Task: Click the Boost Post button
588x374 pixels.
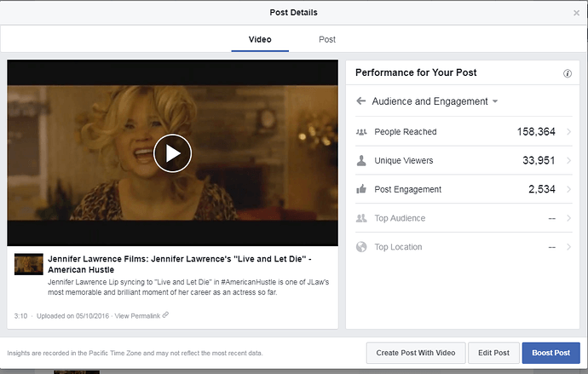Action: click(550, 353)
